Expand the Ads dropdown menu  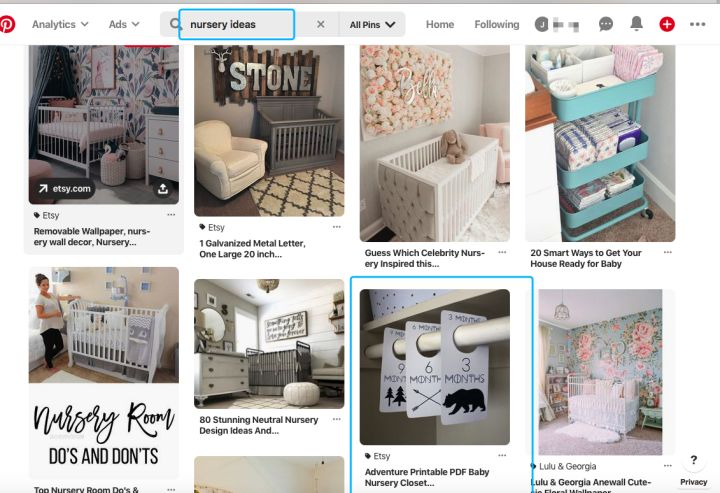[124, 24]
